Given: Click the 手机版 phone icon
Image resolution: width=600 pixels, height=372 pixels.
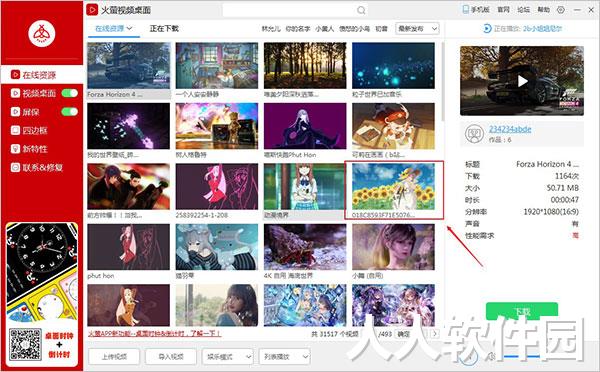Looking at the screenshot, I should click(465, 10).
